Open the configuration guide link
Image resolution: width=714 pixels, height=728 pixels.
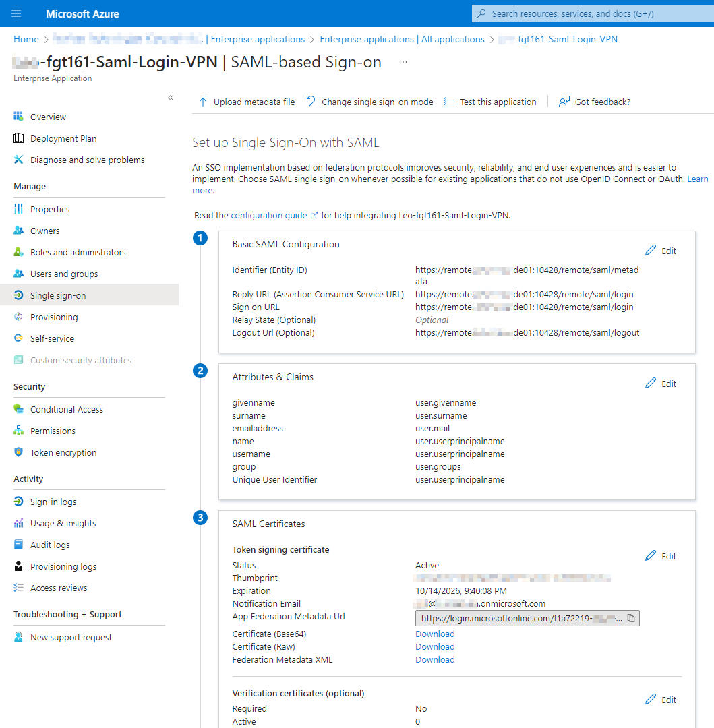pos(269,215)
